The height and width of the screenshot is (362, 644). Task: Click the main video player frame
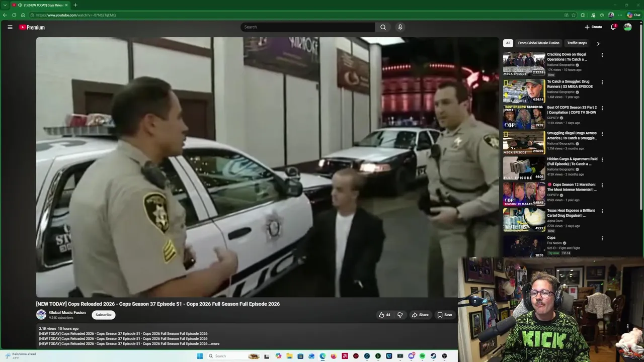[267, 167]
